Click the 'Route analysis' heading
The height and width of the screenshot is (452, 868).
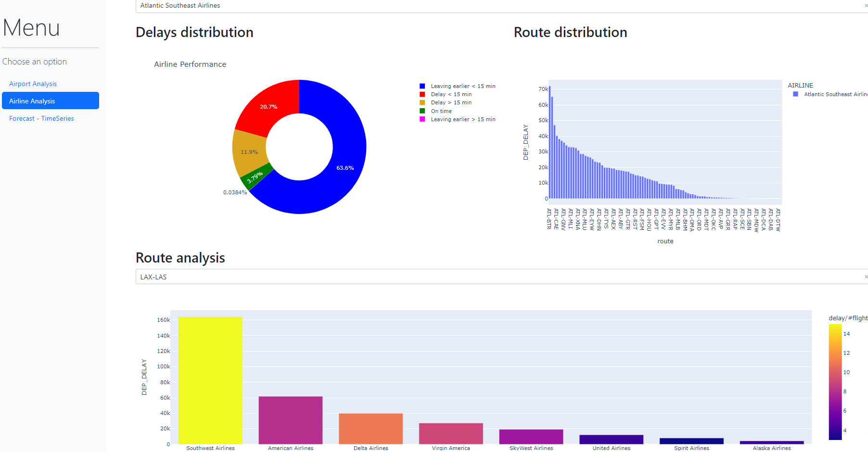pyautogui.click(x=180, y=258)
